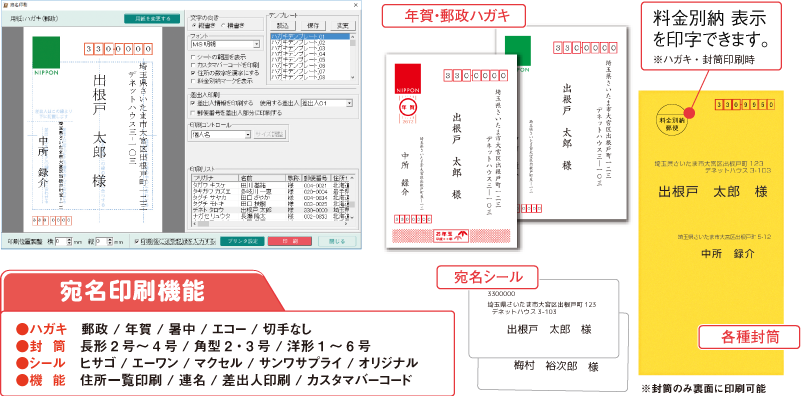801x396 pixels.
Task: Increase the 縦 print position stepper
Action: (110, 239)
